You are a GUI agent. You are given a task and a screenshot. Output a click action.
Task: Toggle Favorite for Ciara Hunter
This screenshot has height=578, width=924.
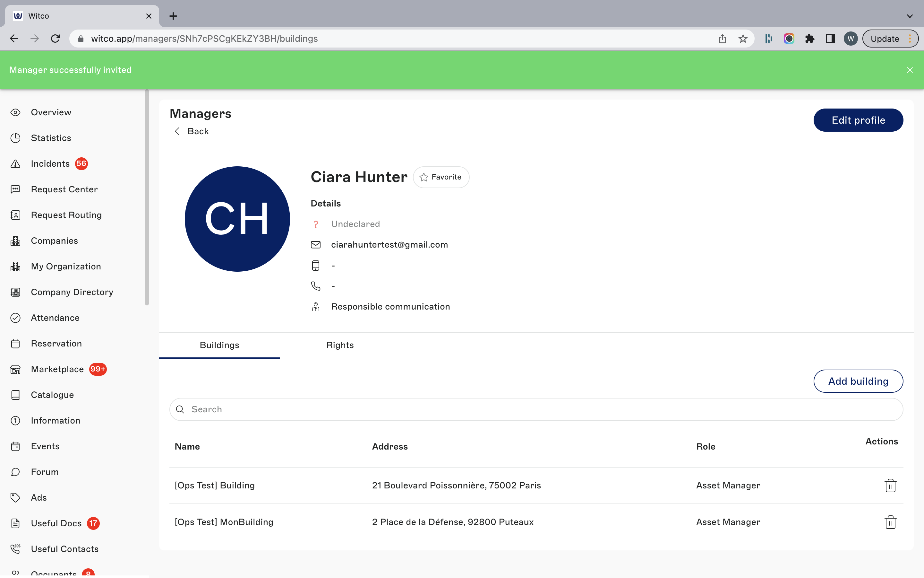click(441, 177)
